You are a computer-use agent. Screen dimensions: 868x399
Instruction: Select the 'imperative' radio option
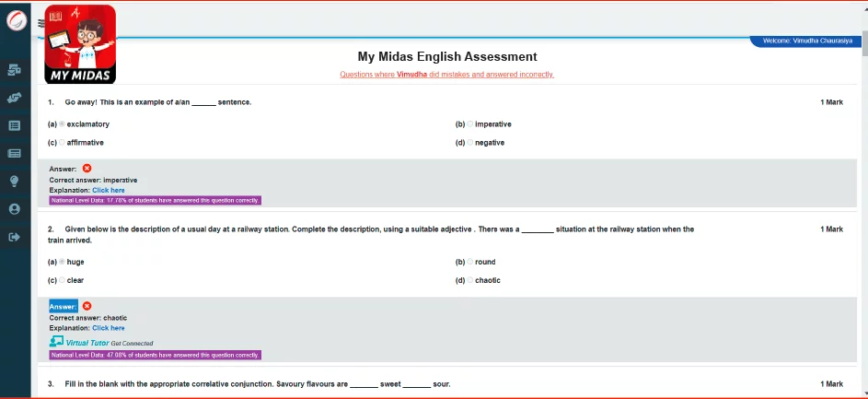point(470,124)
